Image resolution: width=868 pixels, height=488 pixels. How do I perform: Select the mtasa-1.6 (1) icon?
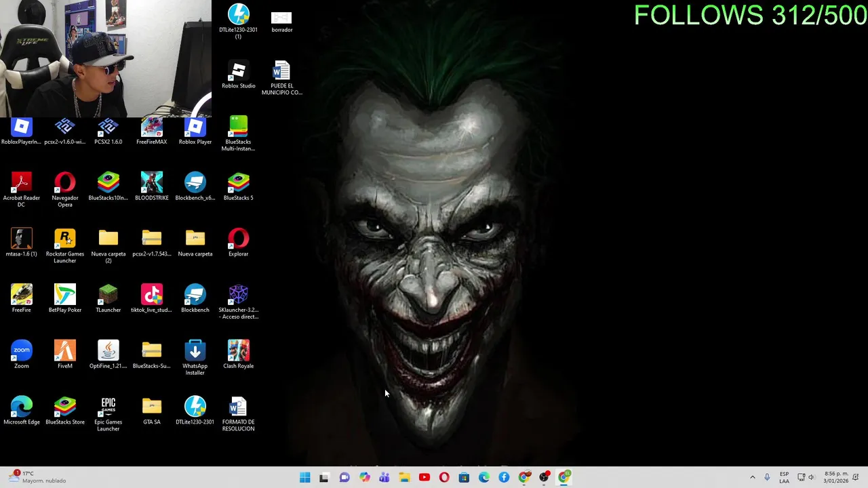tap(22, 243)
